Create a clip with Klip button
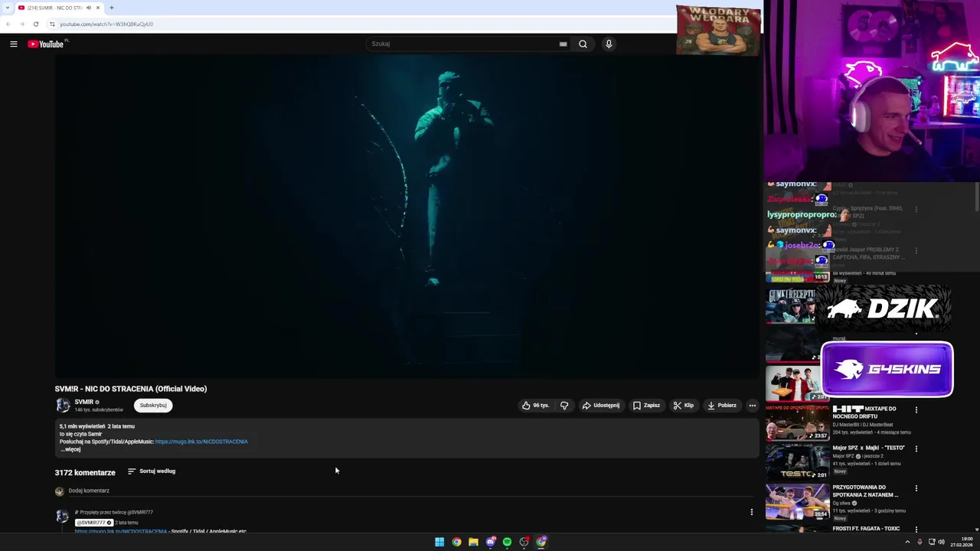The width and height of the screenshot is (980, 551). [684, 406]
